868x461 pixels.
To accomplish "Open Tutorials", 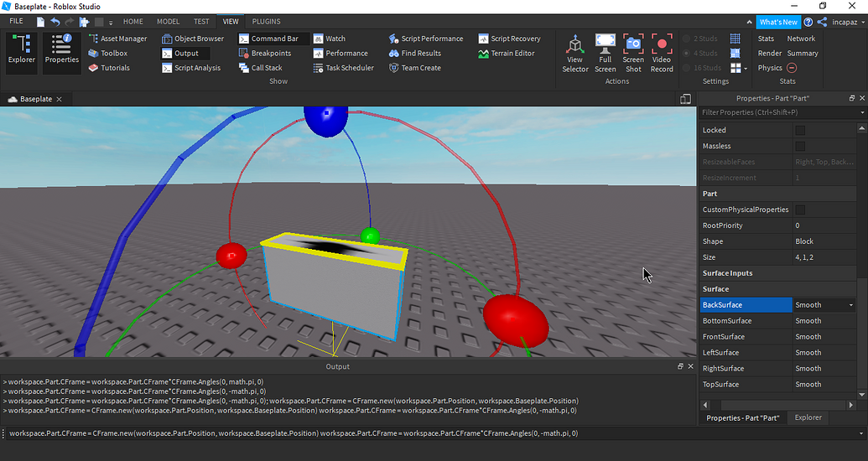I will [x=109, y=68].
